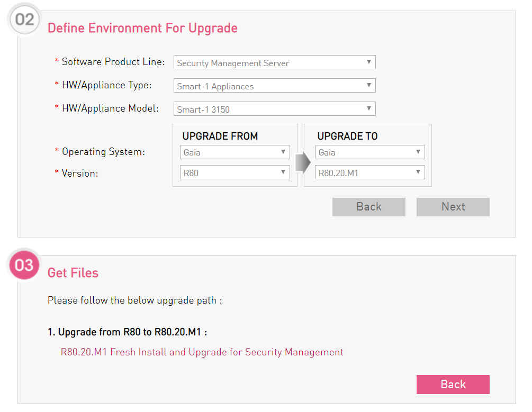This screenshot has width=532, height=412.
Task: Click the Software Product Line label
Action: [113, 62]
